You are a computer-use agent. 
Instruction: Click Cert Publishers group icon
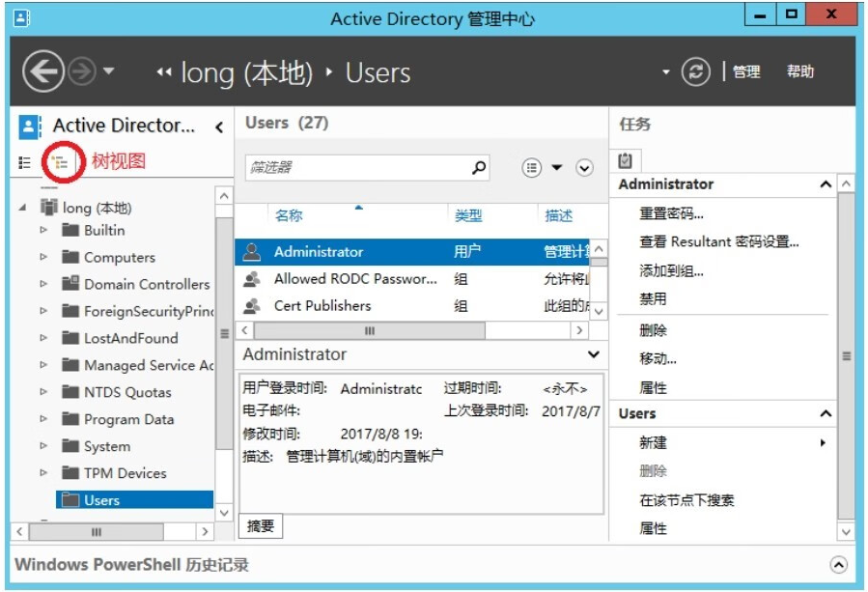point(252,306)
